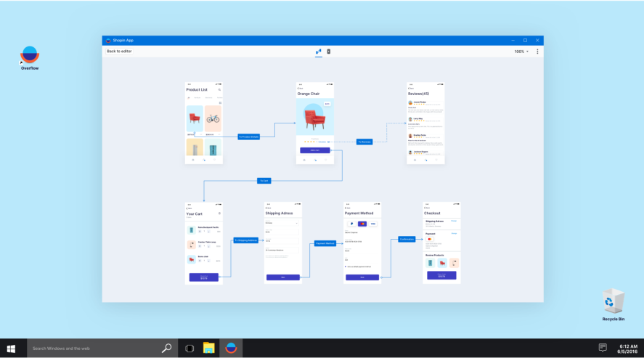This screenshot has height=358, width=644.
Task: Click Back to editor button
Action: (x=119, y=52)
